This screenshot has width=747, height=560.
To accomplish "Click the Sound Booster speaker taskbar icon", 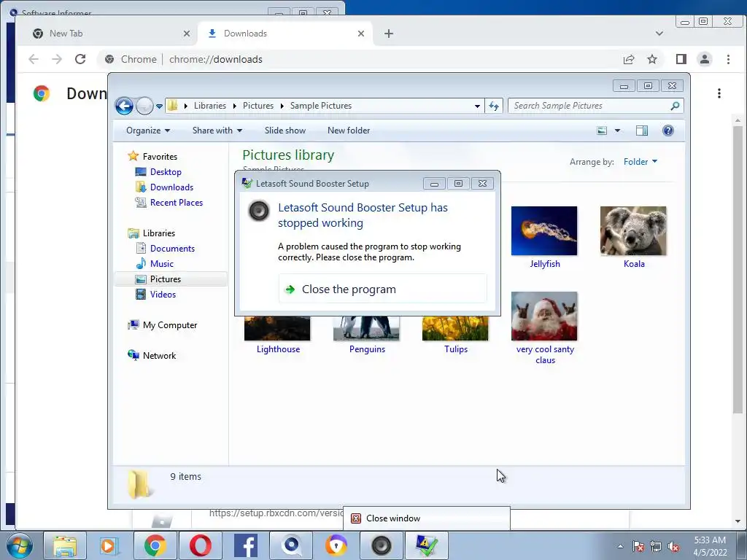I will (x=381, y=545).
